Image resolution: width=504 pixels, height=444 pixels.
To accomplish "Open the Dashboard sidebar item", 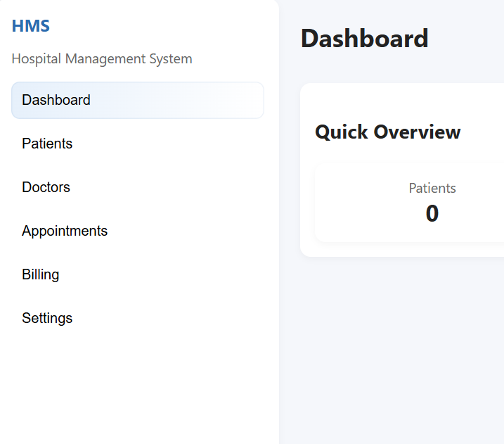I will (x=138, y=100).
